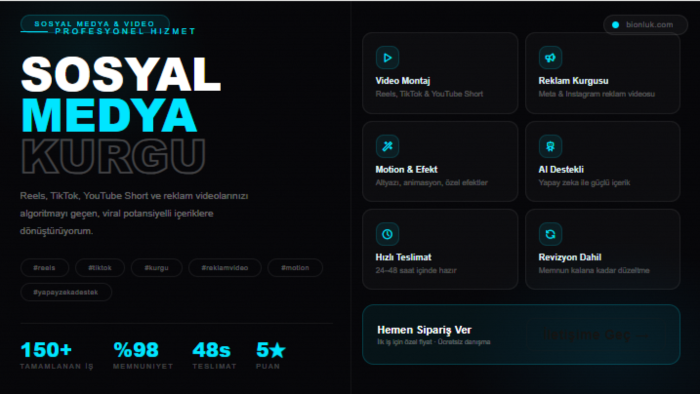Select the #kurgu hashtag pill

(x=156, y=268)
